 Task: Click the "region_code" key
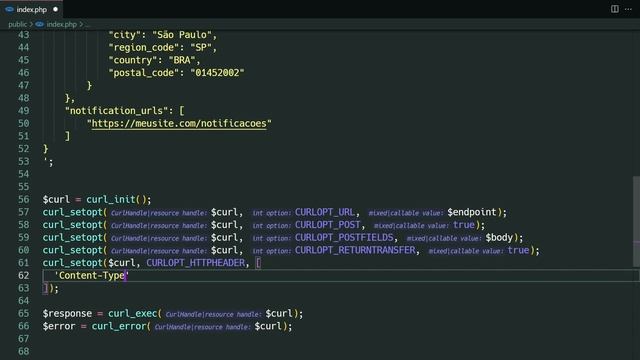click(x=144, y=47)
